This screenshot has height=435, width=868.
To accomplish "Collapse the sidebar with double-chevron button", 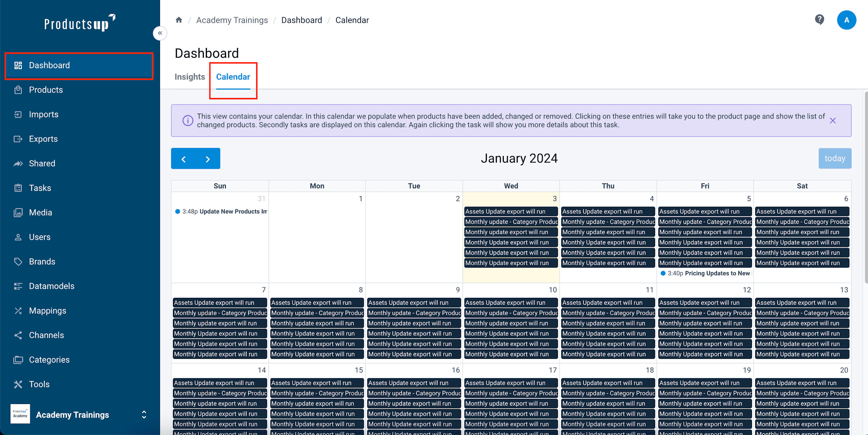I will (x=160, y=33).
